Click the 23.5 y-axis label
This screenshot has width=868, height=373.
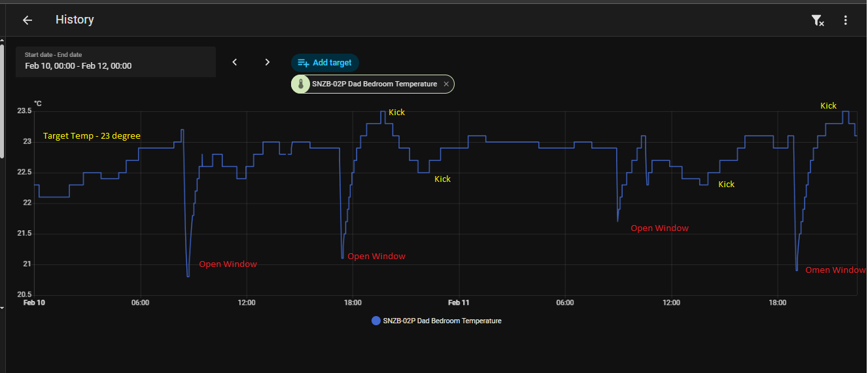coord(24,111)
